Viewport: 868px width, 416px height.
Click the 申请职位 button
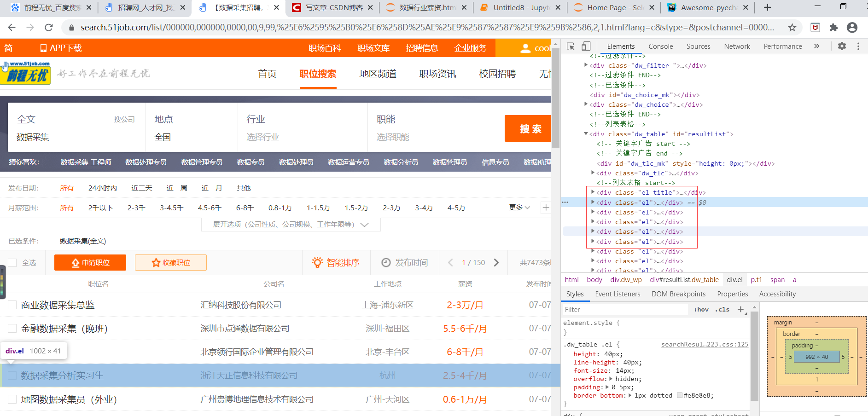click(x=90, y=262)
